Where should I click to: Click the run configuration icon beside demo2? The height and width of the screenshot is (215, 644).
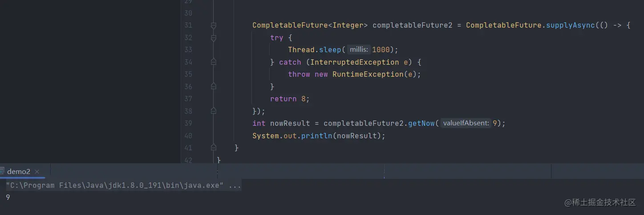(2, 171)
